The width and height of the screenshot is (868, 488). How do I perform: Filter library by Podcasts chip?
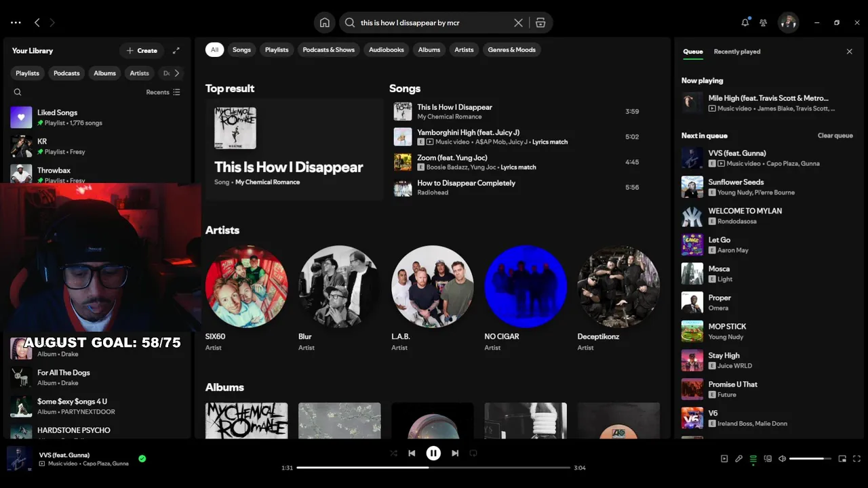point(66,73)
